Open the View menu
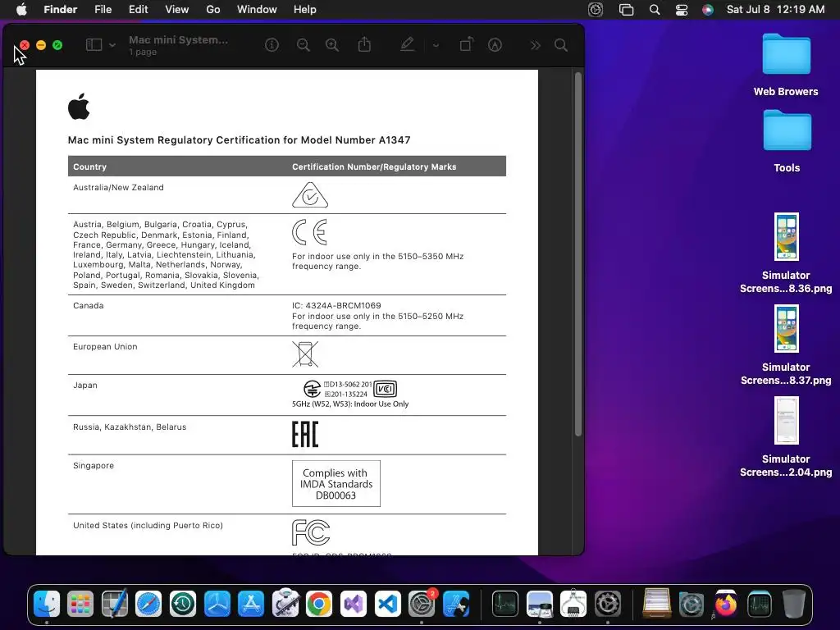The height and width of the screenshot is (630, 840). (177, 10)
